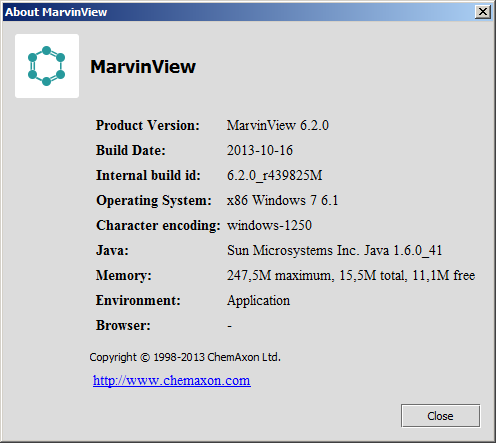Click the Internal build id label
The image size is (496, 443).
tap(148, 175)
